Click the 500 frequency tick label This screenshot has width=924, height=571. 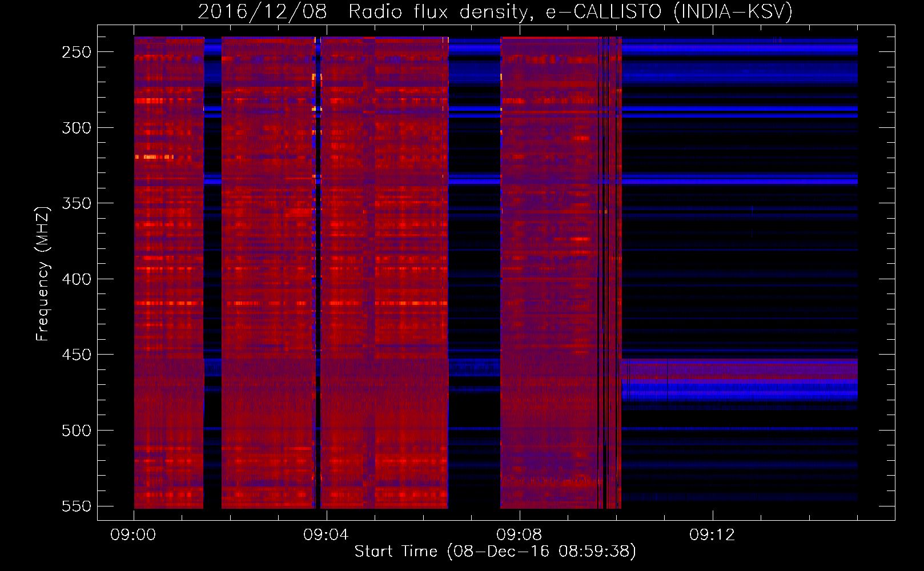click(x=77, y=431)
